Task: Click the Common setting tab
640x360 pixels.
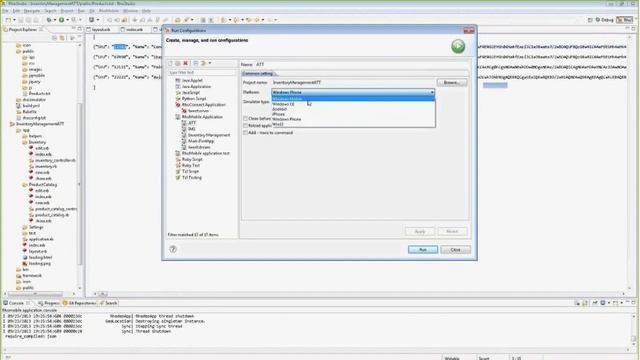Action: point(258,74)
